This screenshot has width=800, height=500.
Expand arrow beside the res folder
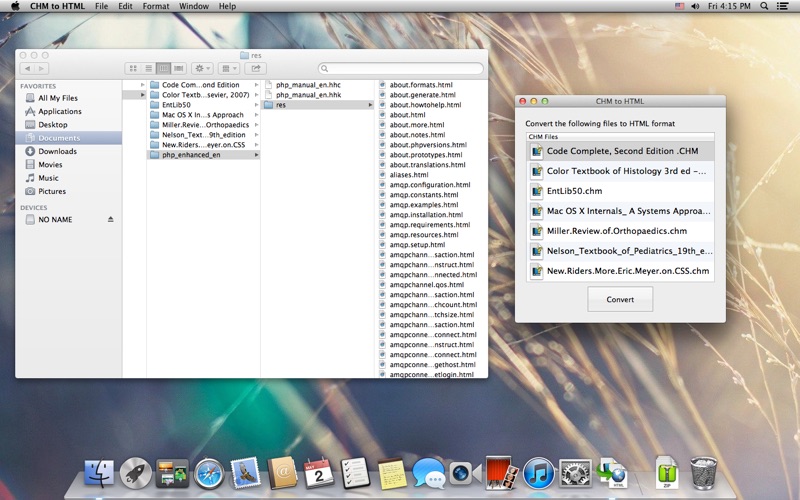370,105
